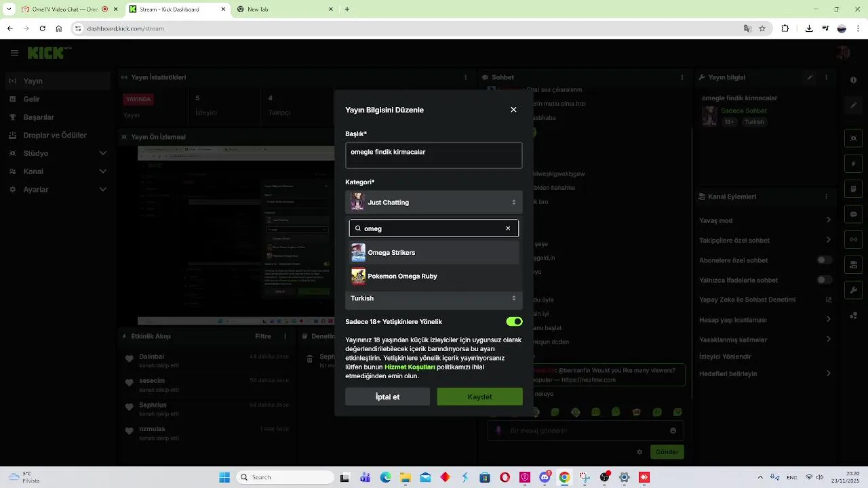The image size is (868, 488).
Task: Open the Gelir sidebar item
Action: [57, 99]
